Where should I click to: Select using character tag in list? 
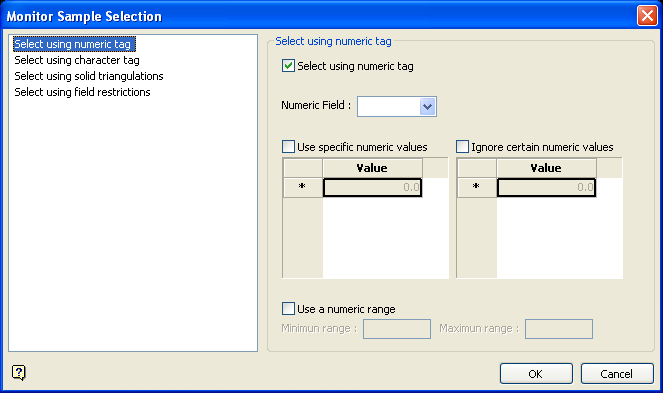77,60
